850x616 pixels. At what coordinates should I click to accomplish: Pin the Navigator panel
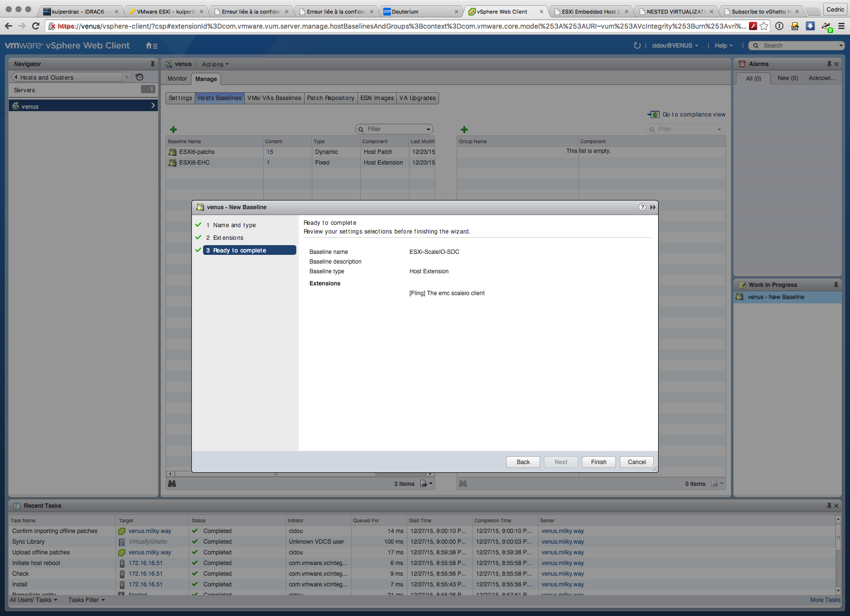pos(153,64)
